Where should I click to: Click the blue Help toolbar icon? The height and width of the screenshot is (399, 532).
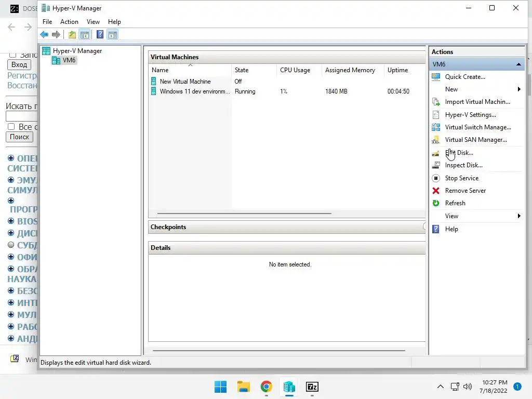tap(100, 34)
